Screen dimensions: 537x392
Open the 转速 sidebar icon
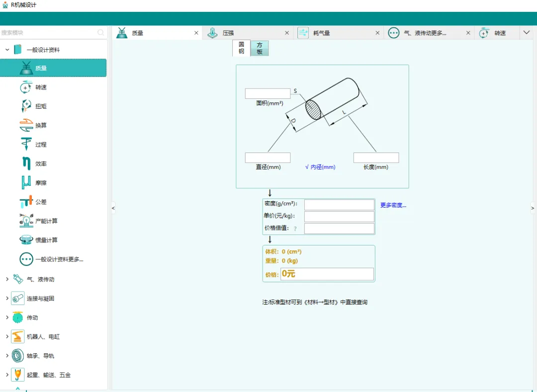point(26,87)
